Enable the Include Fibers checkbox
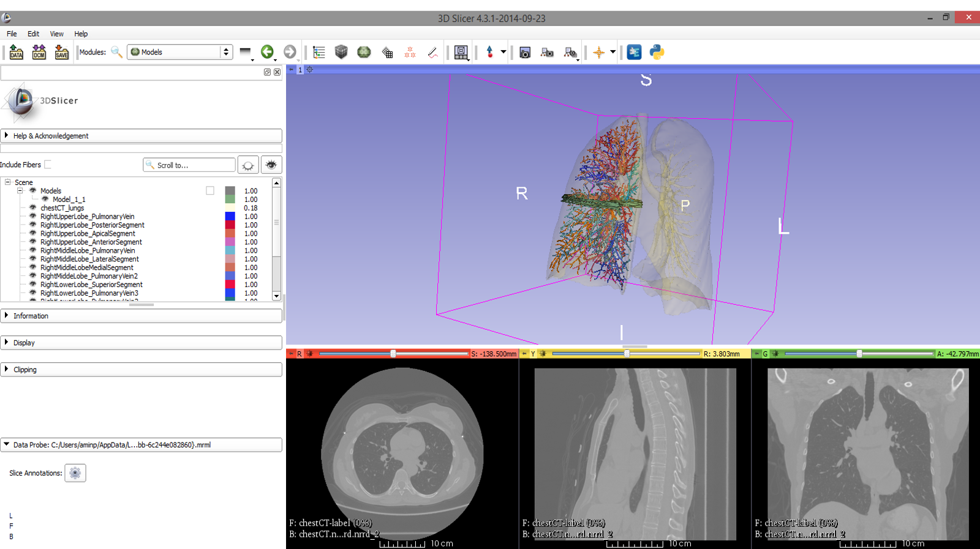Viewport: 980px width, 549px height. [x=48, y=165]
